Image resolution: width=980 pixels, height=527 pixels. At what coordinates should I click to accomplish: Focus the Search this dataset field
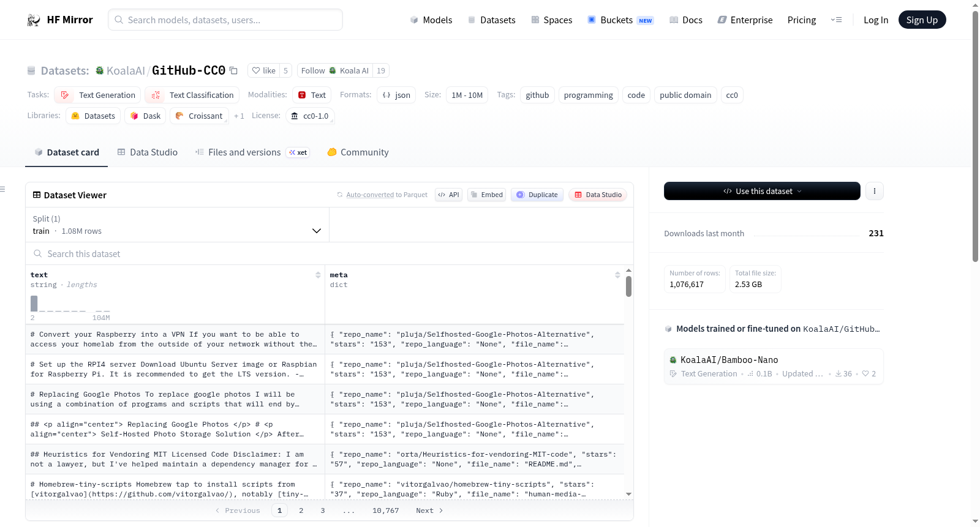tap(330, 253)
